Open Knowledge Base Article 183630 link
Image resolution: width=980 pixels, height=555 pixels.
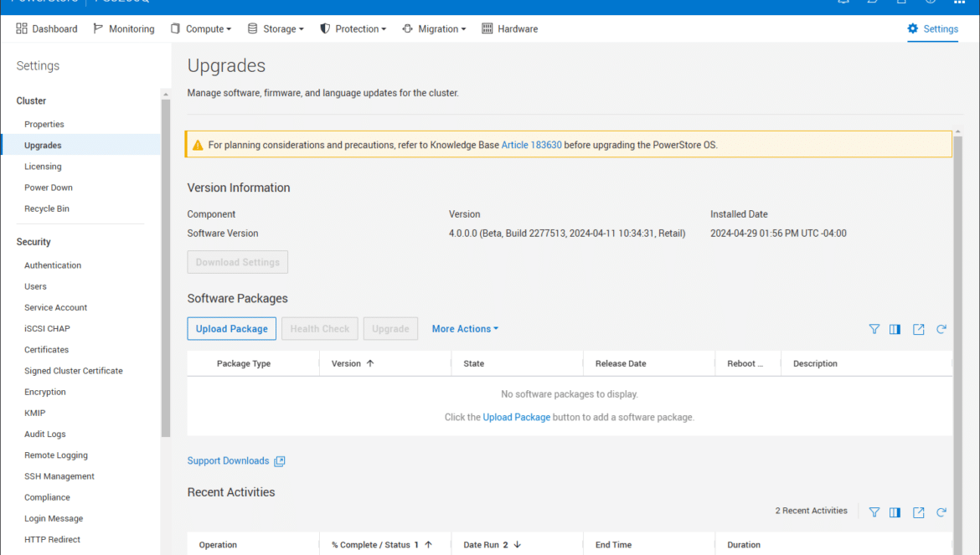[x=531, y=145]
